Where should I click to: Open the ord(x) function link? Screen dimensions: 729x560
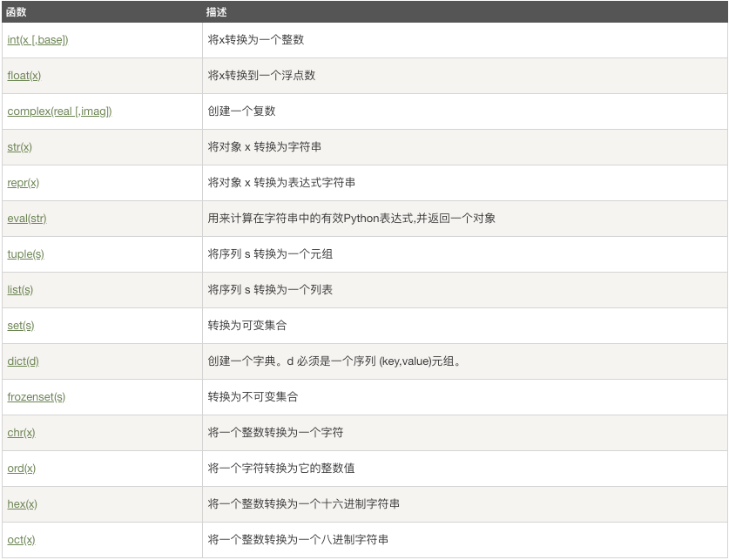click(x=22, y=469)
